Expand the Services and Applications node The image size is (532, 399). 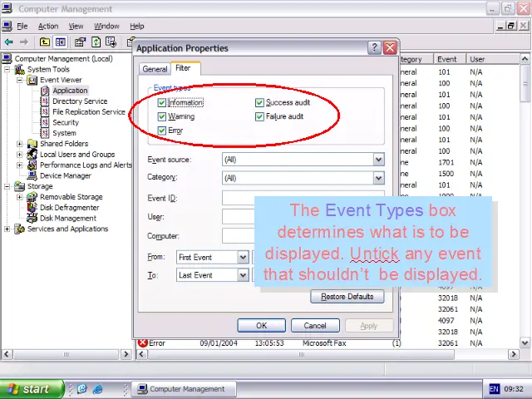pos(7,229)
